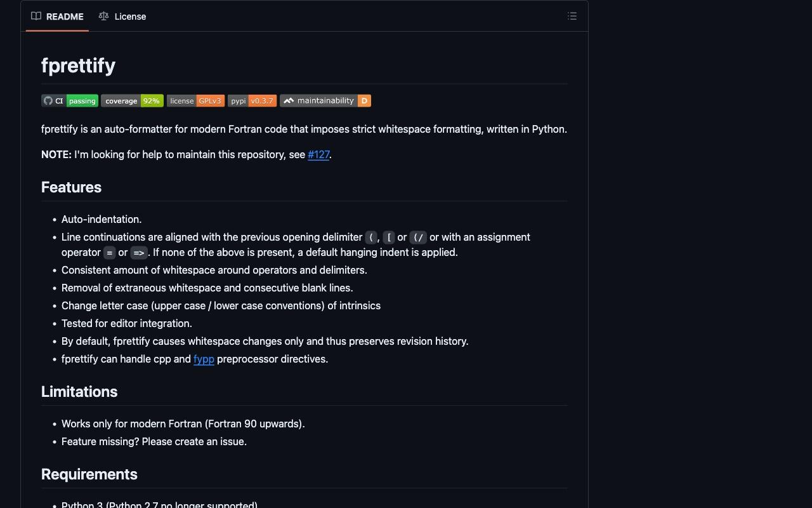
Task: Click the scales icon beside License
Action: (103, 17)
